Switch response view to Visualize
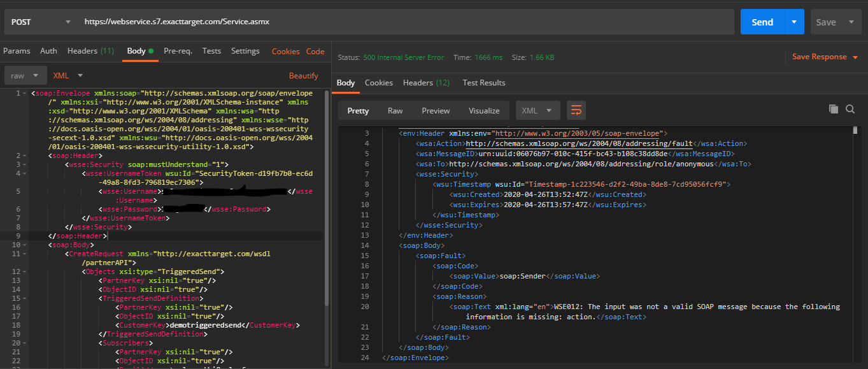Screen dimensions: 868x369 pos(484,110)
